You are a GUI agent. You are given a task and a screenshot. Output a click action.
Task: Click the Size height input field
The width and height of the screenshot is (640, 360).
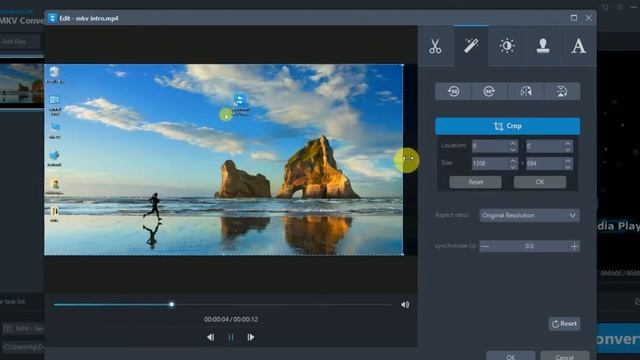coord(544,164)
